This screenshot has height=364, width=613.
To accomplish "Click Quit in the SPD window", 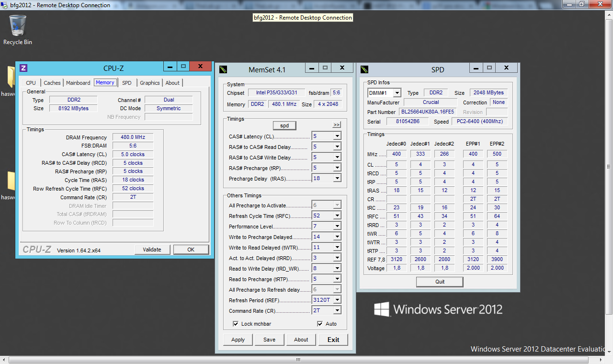I will 440,282.
